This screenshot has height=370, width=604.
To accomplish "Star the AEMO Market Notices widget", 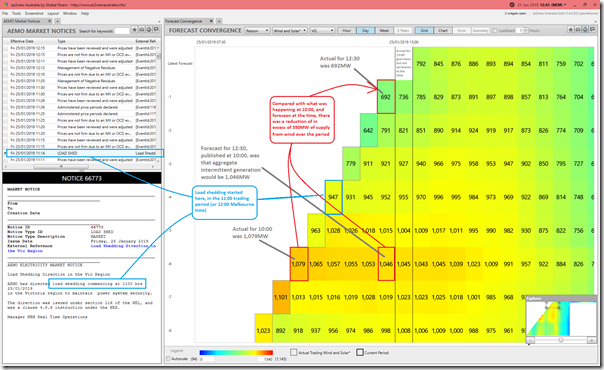I will coord(134,30).
